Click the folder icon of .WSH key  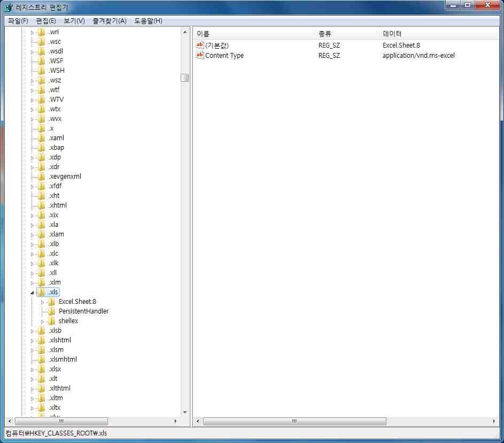tap(42, 71)
